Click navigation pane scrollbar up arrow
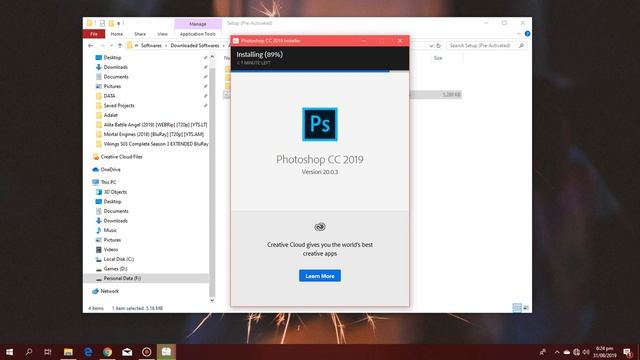Image resolution: width=640 pixels, height=360 pixels. click(212, 57)
